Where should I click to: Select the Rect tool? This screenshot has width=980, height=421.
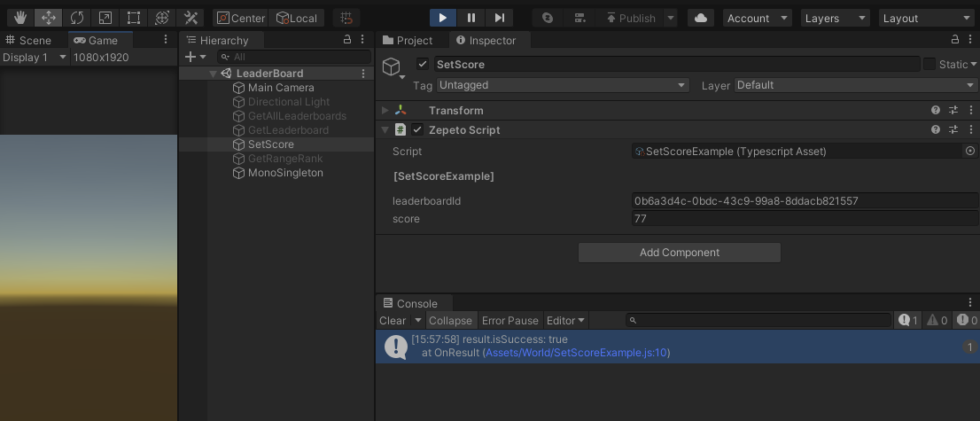tap(134, 18)
